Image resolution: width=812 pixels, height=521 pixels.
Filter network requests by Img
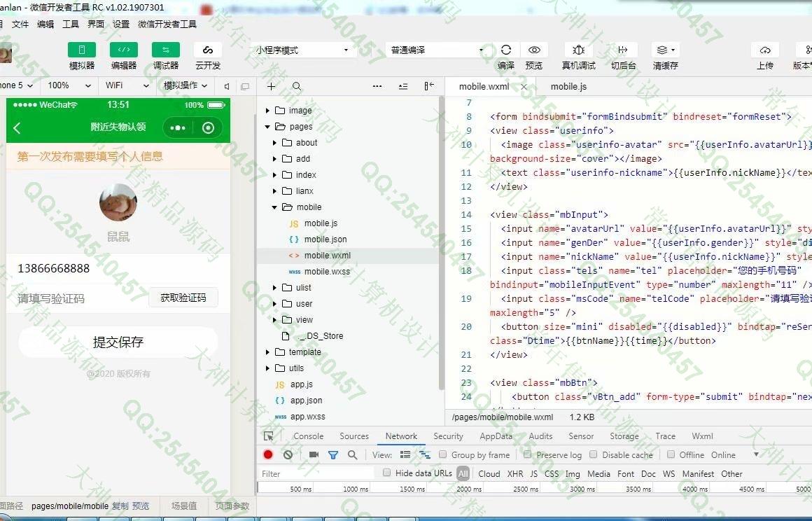click(572, 473)
